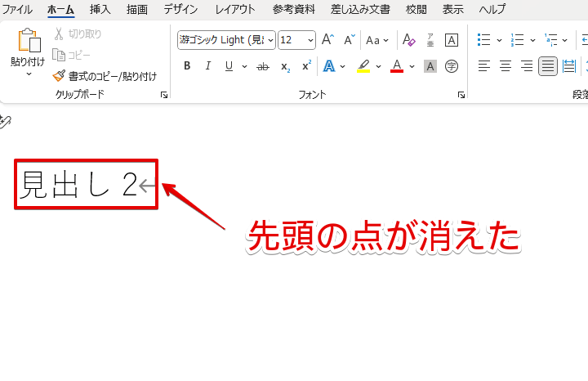Switch to the レイアウト tab
This screenshot has height=381, width=588.
coord(235,10)
